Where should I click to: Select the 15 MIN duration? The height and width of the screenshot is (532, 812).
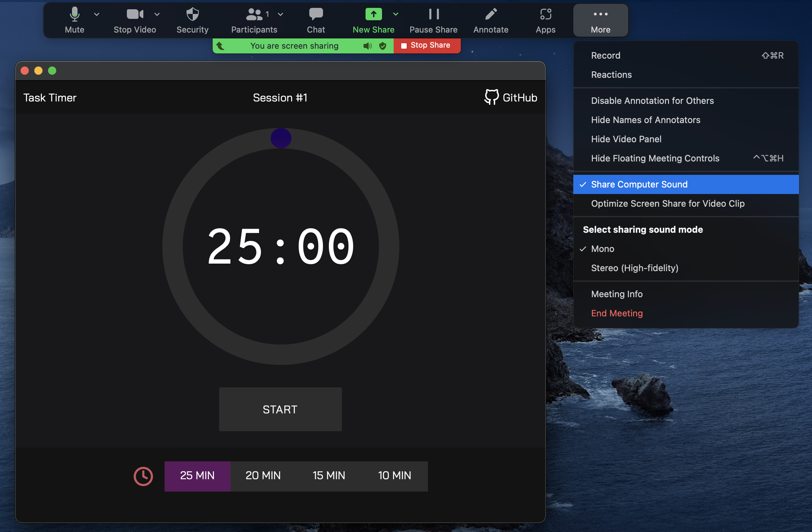(x=329, y=476)
